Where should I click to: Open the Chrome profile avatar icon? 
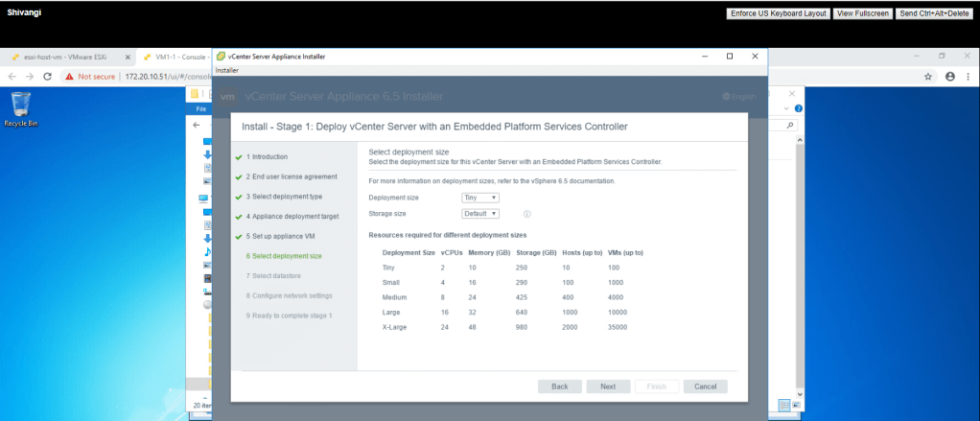pyautogui.click(x=950, y=76)
